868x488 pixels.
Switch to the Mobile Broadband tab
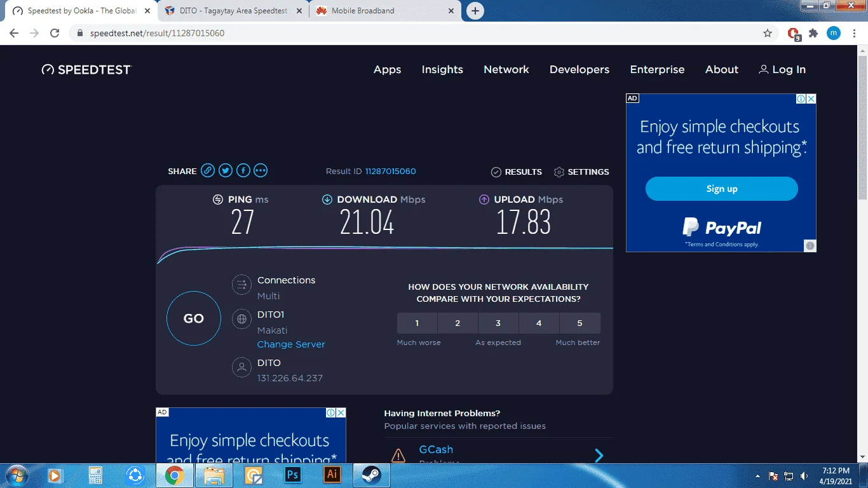point(384,11)
